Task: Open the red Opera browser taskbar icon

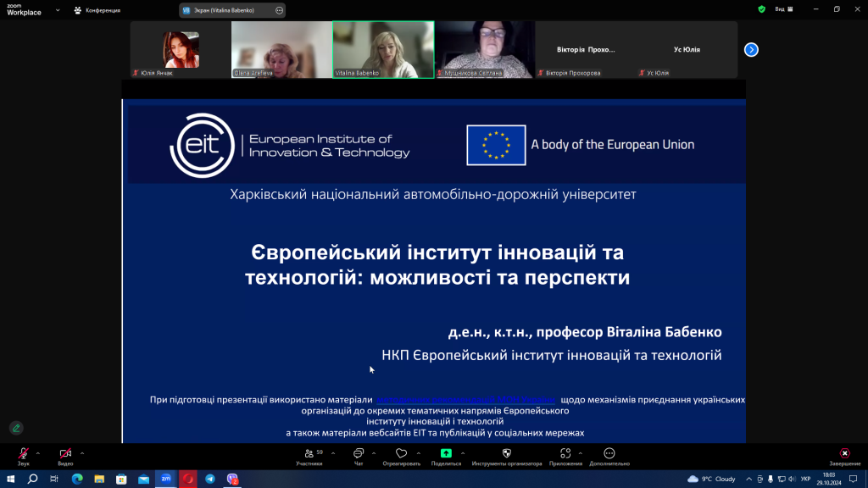Action: point(188,479)
